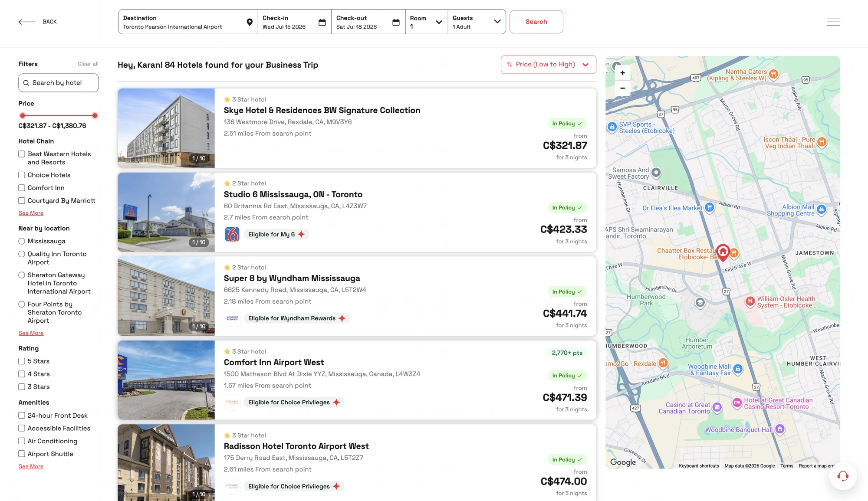Screen dimensions: 868x501
Task: Click the Search by hotel field
Action: click(x=59, y=83)
